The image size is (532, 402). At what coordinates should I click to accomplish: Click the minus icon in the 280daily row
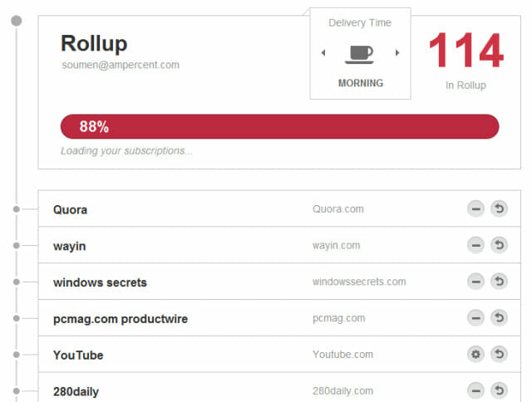tap(475, 390)
